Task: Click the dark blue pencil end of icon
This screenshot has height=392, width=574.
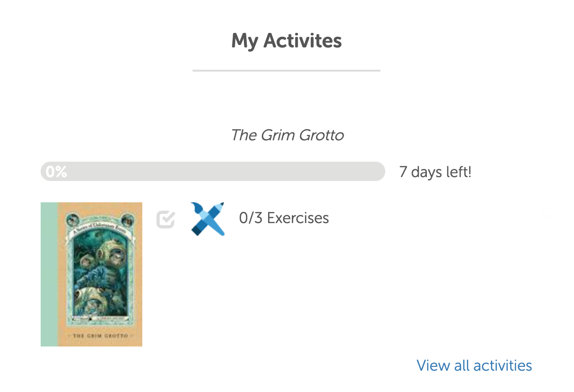Action: 197,230
